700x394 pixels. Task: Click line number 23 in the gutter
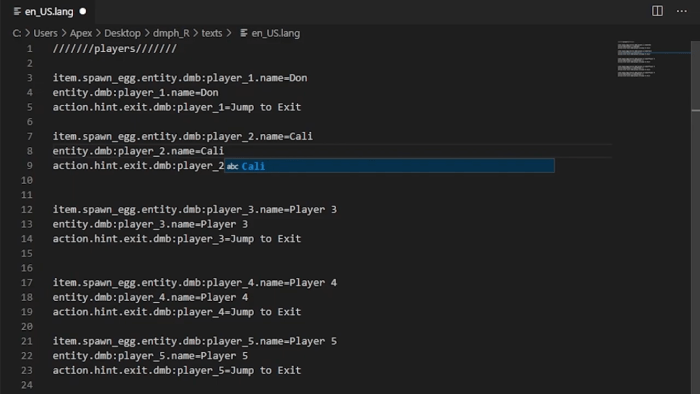27,370
